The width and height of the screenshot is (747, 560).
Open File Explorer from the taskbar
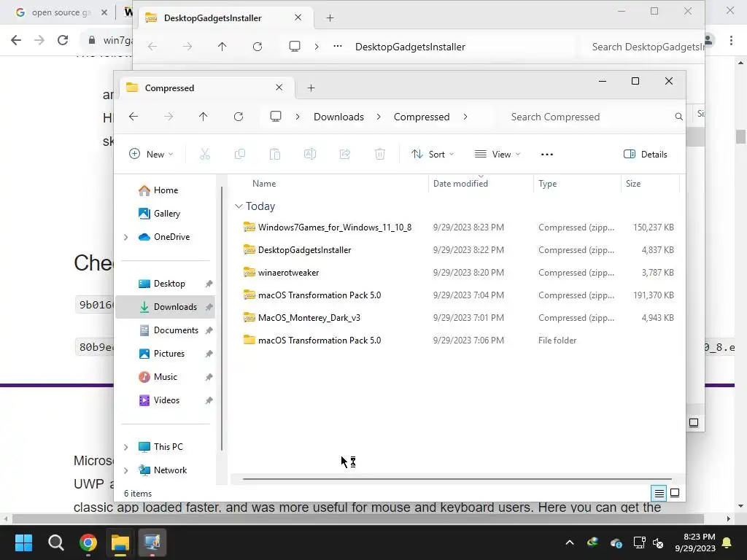pyautogui.click(x=120, y=542)
